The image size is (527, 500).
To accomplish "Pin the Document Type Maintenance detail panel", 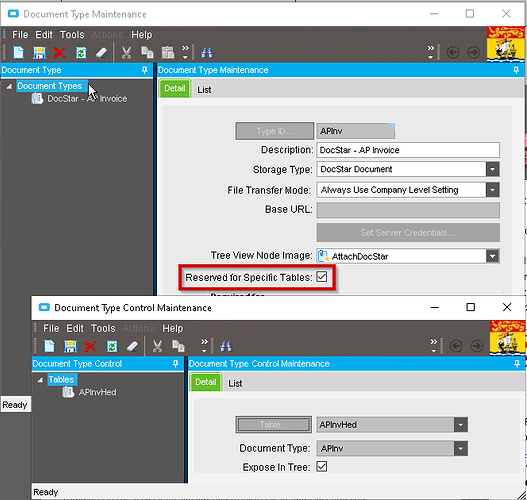I will 517,70.
